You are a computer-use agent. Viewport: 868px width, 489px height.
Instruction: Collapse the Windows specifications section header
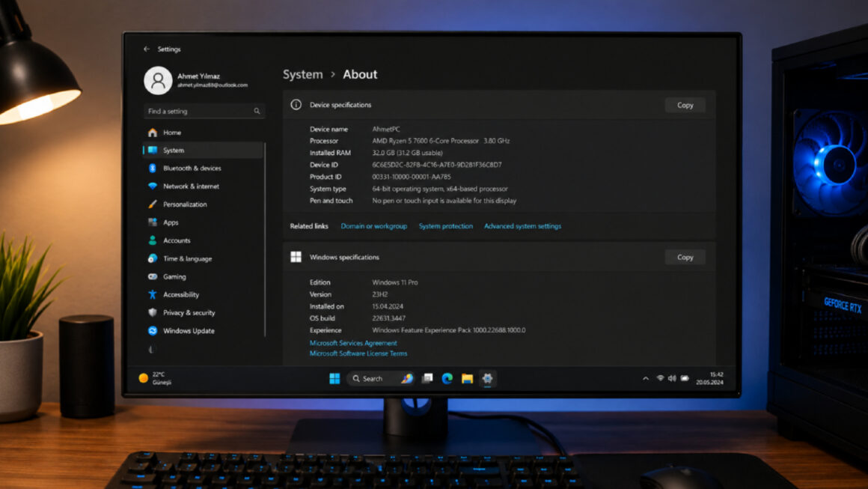pyautogui.click(x=499, y=257)
